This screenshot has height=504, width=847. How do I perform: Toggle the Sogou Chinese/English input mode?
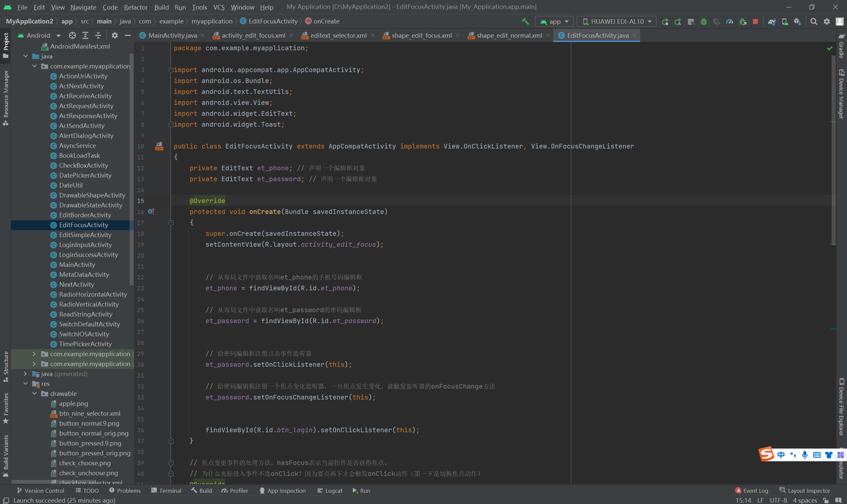[781, 455]
